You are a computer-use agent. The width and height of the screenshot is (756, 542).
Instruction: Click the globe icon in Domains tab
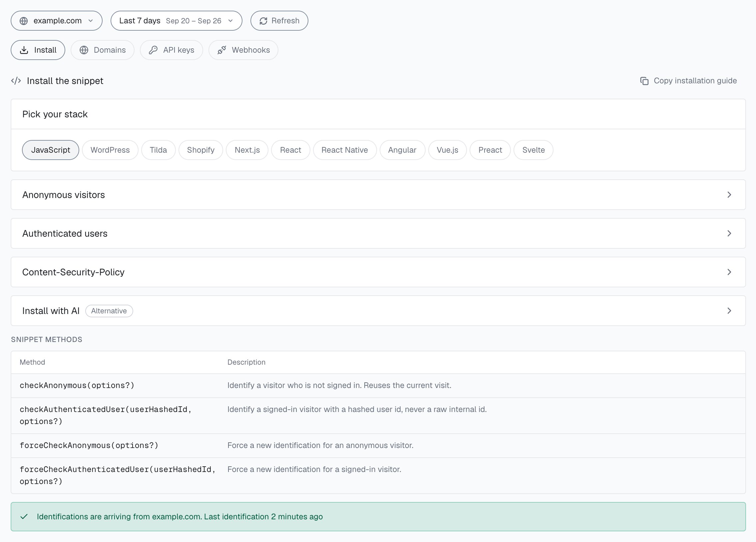coord(84,50)
